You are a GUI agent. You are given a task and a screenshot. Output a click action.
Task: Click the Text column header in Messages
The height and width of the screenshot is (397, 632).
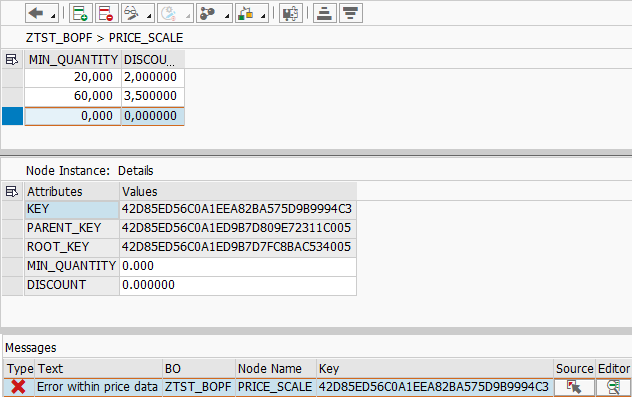99,369
